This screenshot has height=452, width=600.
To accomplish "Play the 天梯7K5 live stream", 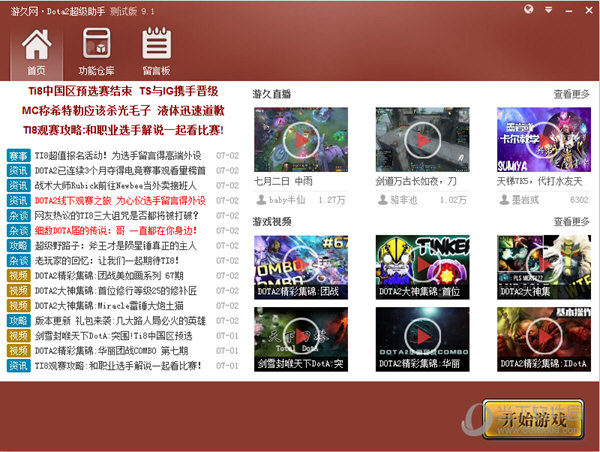I will point(544,140).
